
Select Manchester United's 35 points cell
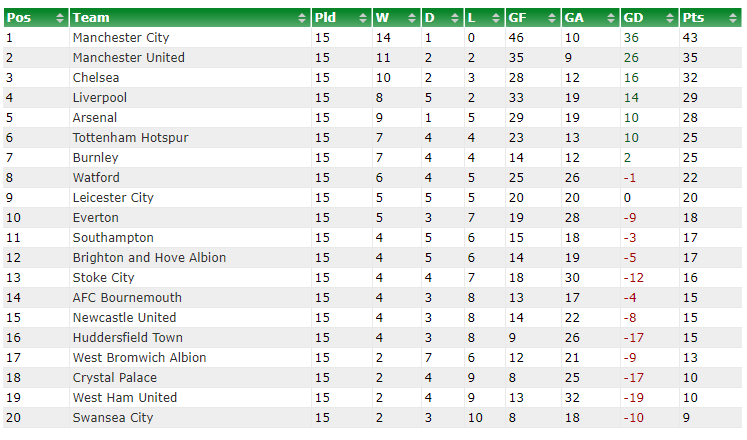(x=690, y=58)
